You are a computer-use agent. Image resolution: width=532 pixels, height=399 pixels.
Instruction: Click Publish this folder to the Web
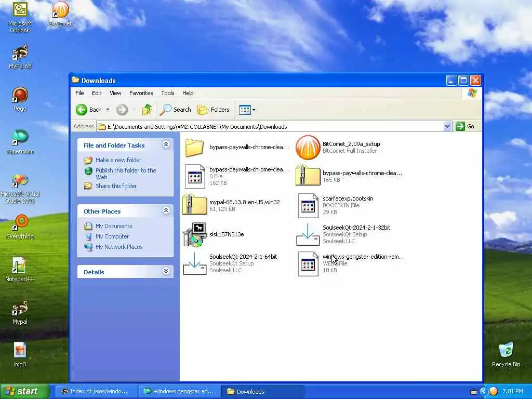126,174
